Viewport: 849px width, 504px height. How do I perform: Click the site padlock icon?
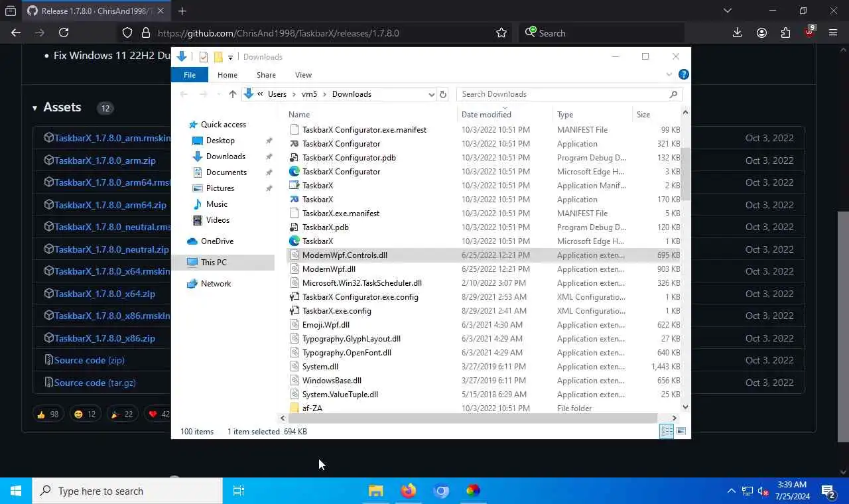(146, 32)
